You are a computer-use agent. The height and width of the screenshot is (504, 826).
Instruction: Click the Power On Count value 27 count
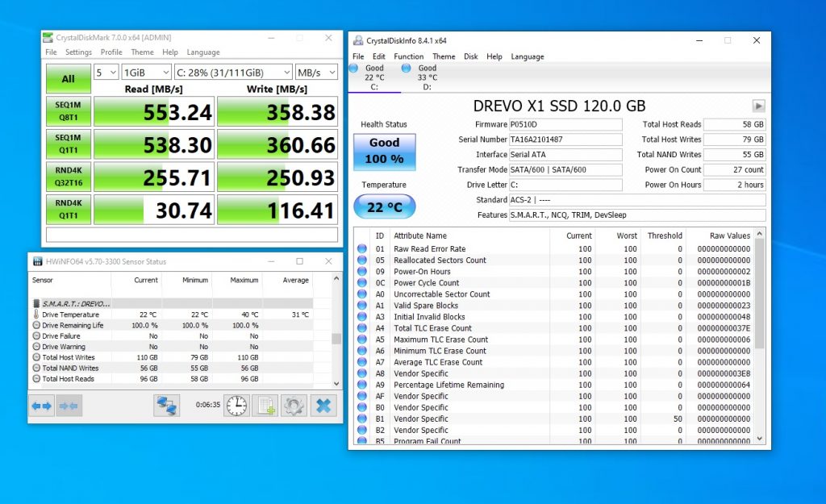click(x=734, y=169)
